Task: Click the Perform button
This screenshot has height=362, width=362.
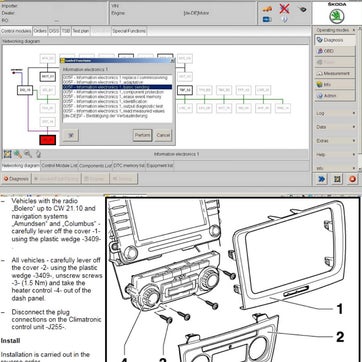Action: (x=142, y=135)
